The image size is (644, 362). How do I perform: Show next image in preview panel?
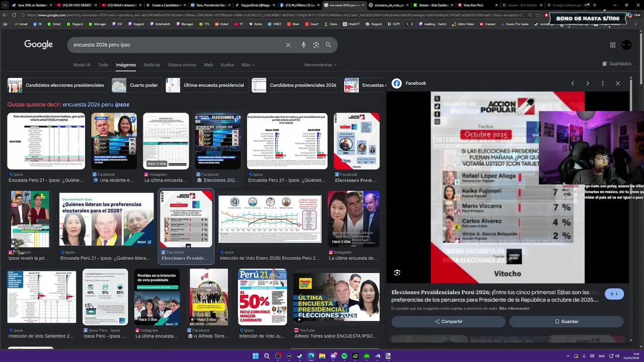(x=588, y=83)
